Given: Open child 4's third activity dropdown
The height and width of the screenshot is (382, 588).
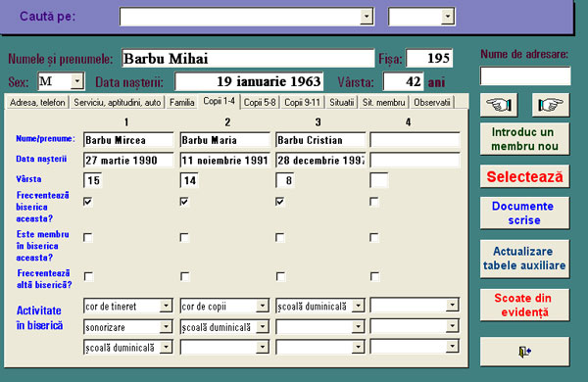Looking at the screenshot, I should (x=452, y=347).
